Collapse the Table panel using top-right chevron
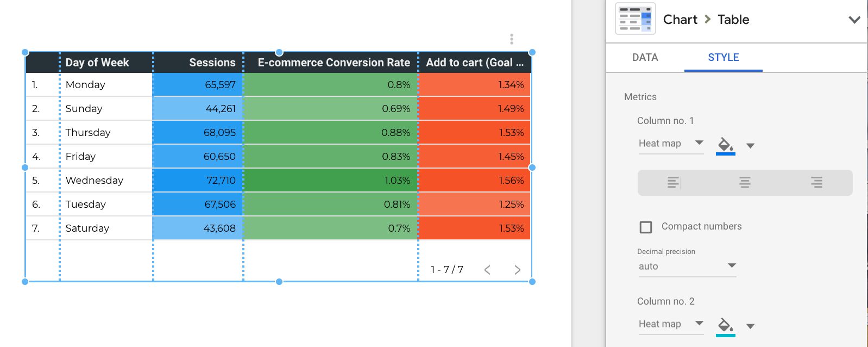 (854, 19)
